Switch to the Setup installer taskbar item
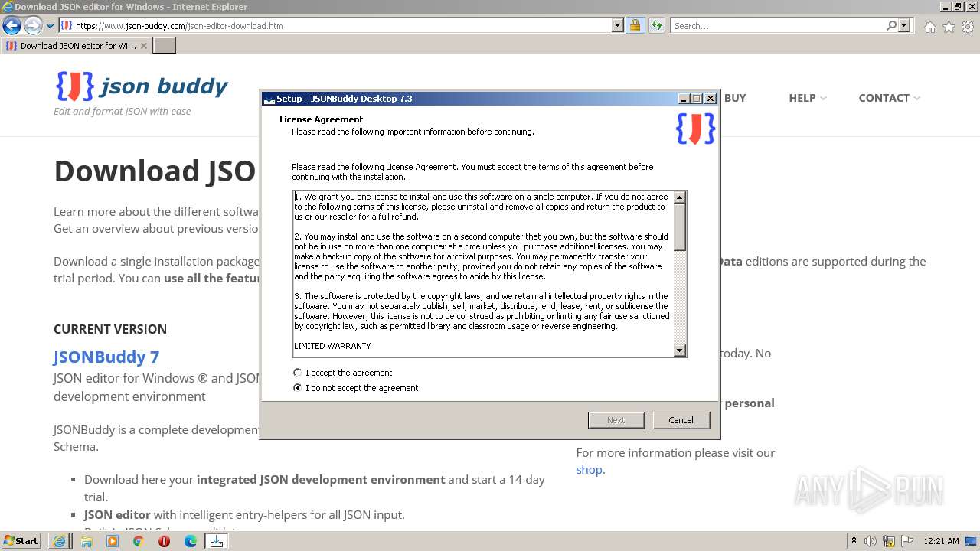 (217, 541)
